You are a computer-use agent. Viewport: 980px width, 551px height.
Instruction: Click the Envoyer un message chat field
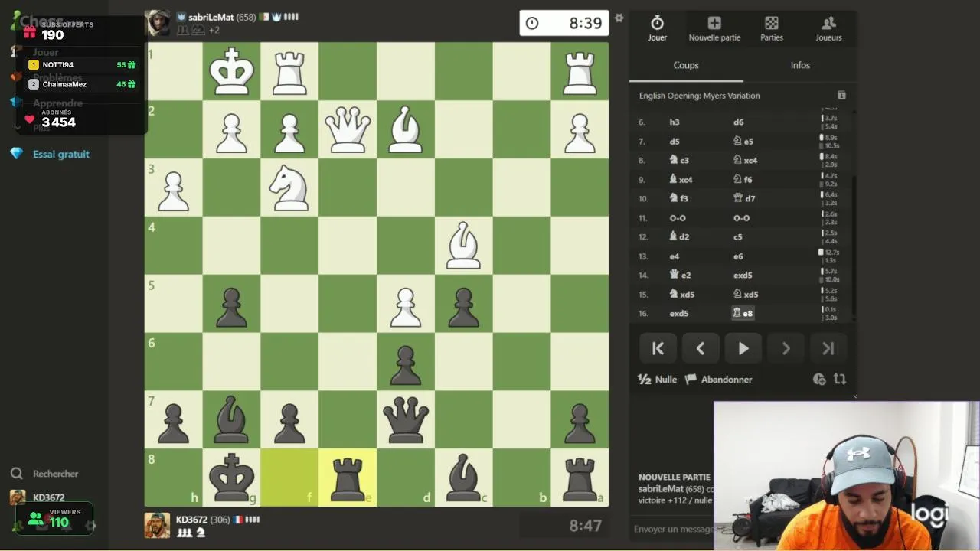click(x=674, y=529)
